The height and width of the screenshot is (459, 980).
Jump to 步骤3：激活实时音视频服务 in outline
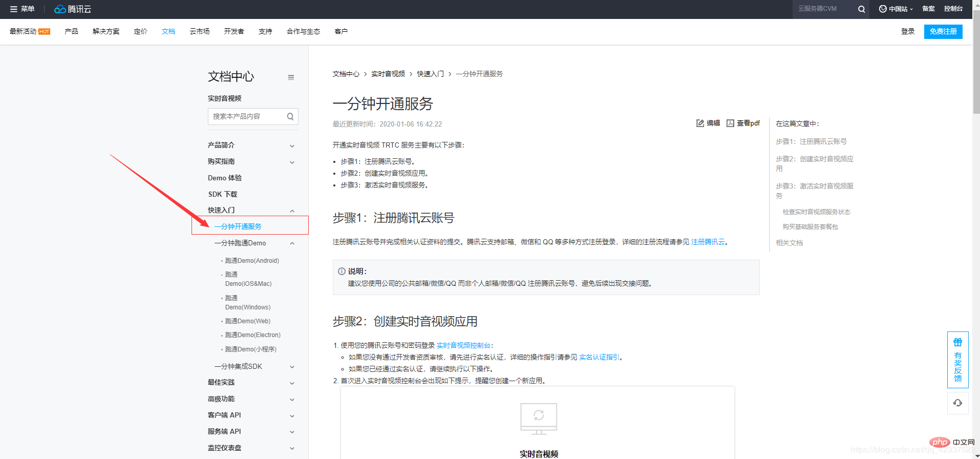coord(815,191)
